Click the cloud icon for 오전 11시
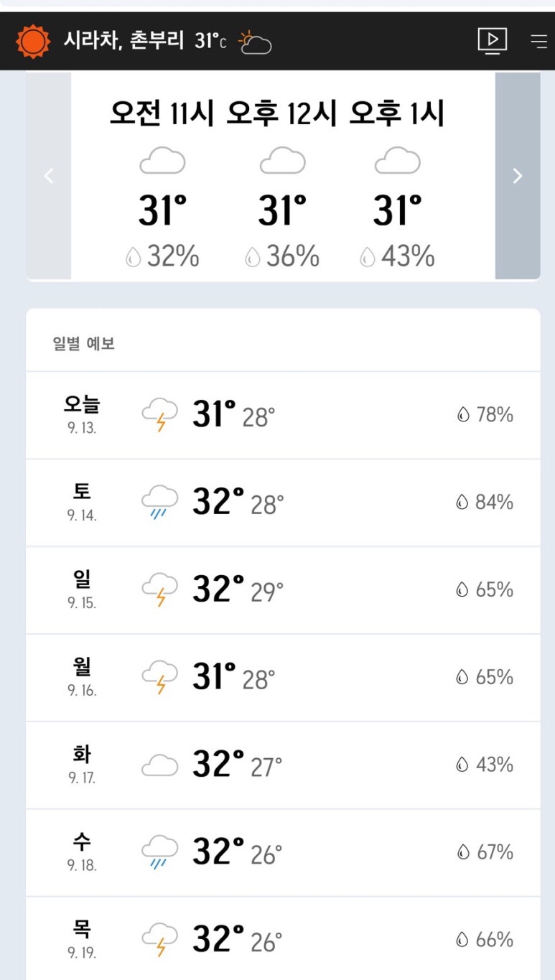Screen dimensions: 555x980 click(162, 160)
